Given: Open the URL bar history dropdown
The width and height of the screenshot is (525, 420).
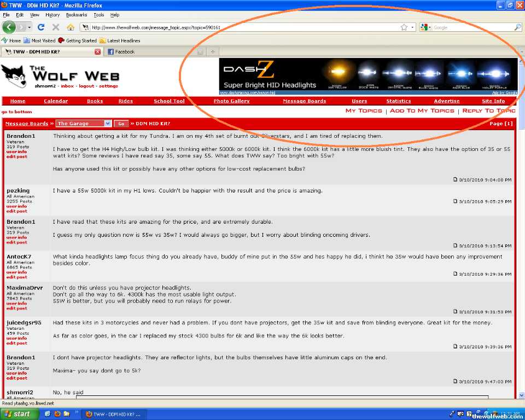Looking at the screenshot, I should [412, 27].
